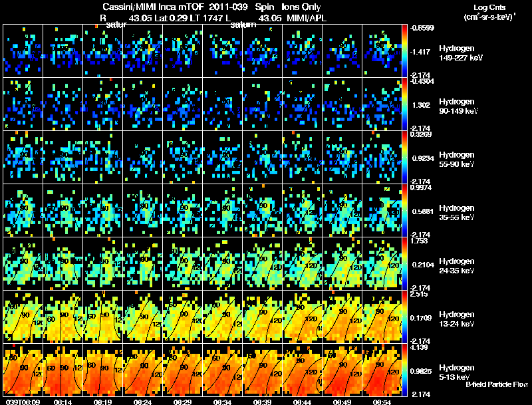Click the 0.9234 color scale value

click(422, 158)
